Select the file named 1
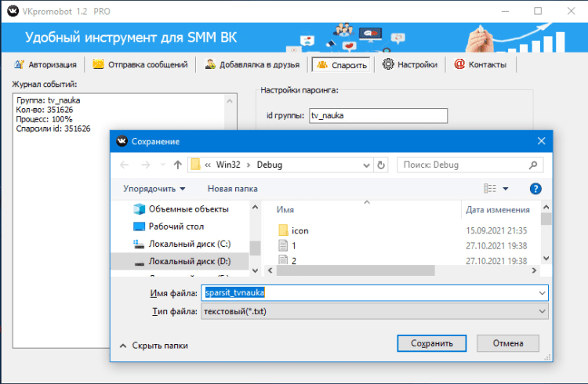The height and width of the screenshot is (384, 588). 287,245
